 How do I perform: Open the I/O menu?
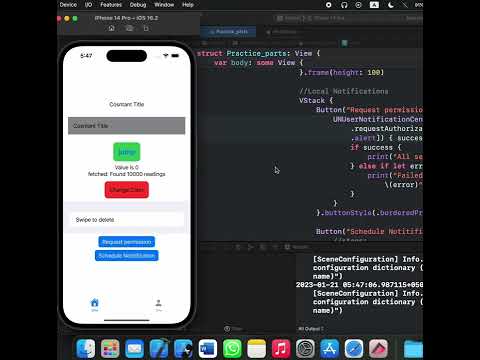(88, 5)
